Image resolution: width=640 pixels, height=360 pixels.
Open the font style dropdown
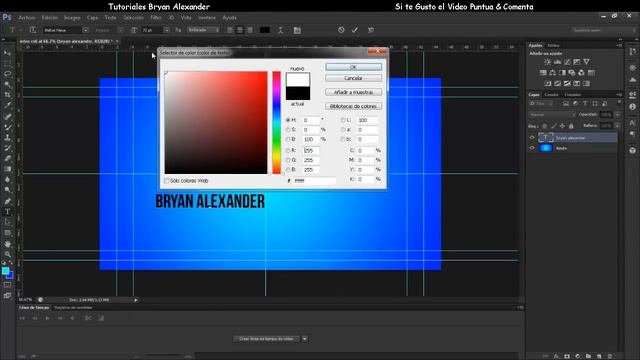(120, 30)
